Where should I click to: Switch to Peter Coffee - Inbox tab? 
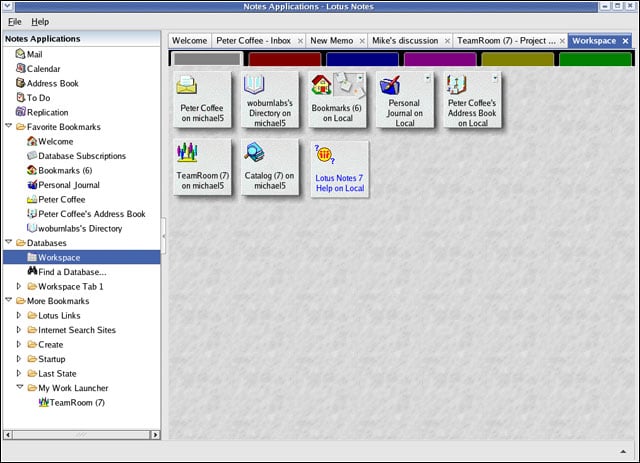click(x=253, y=41)
